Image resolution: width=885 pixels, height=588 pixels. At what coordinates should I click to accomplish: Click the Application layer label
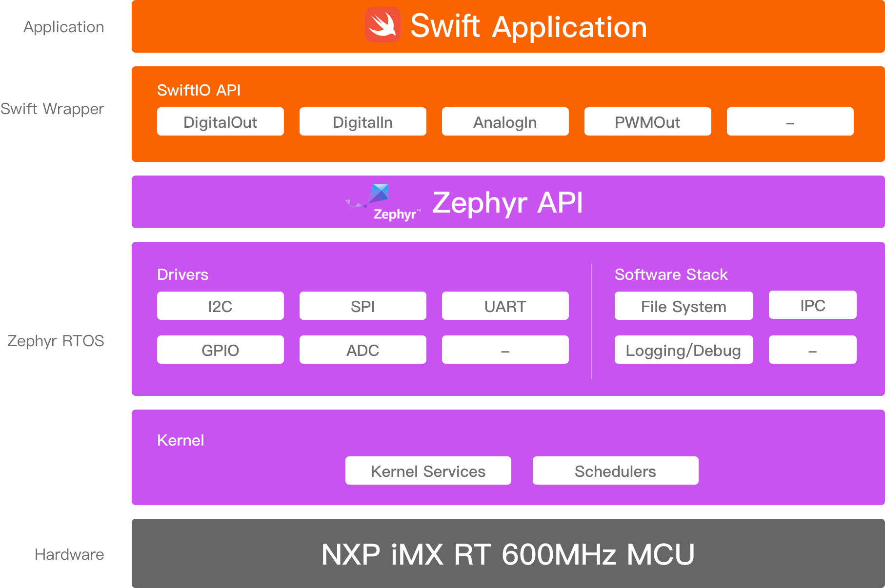click(64, 27)
